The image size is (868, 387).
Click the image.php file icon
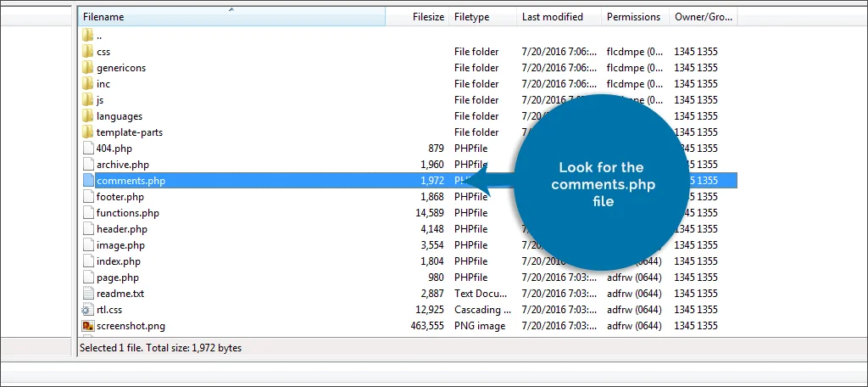(88, 244)
